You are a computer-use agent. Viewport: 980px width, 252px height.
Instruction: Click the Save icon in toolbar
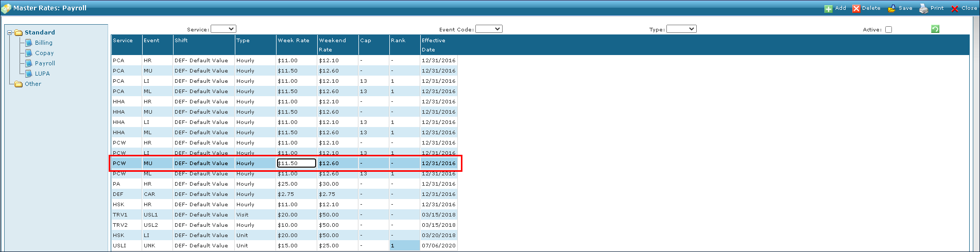point(891,9)
